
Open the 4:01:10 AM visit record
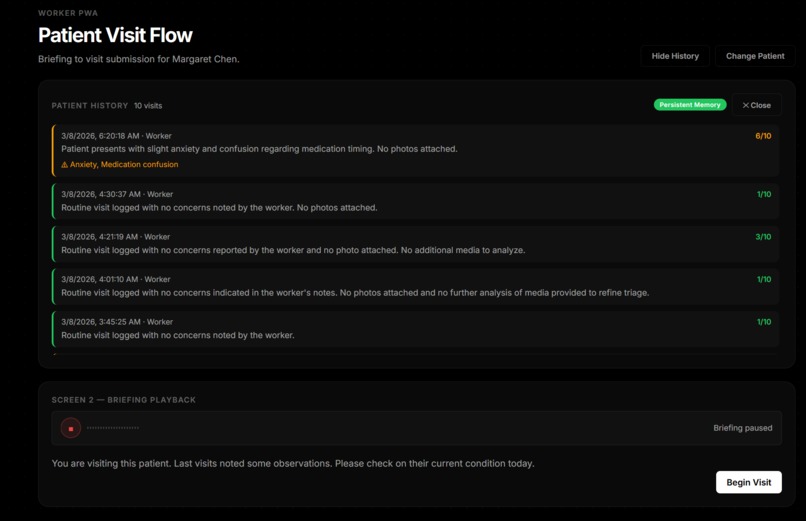coord(415,287)
